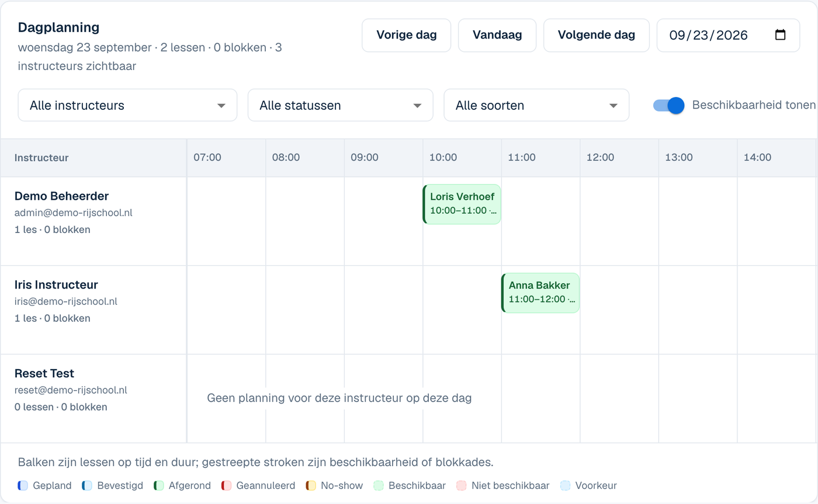Expand the Alle instructeurs dropdown
The height and width of the screenshot is (504, 818).
(127, 105)
